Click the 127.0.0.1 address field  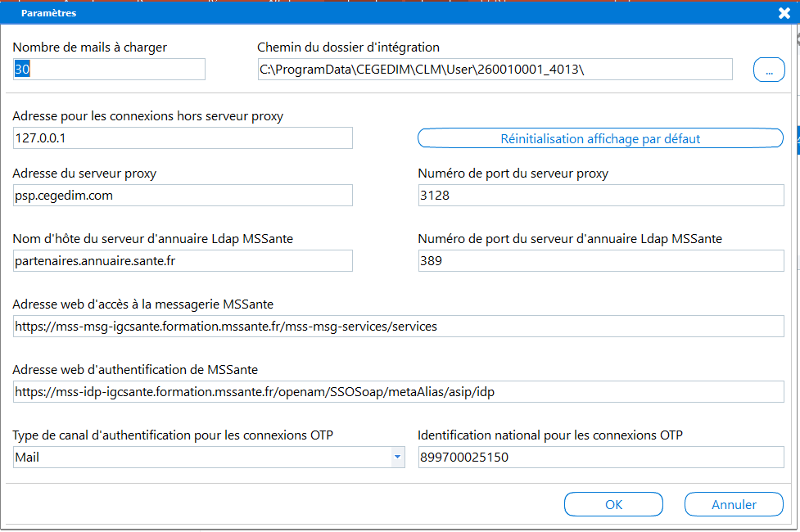pyautogui.click(x=183, y=138)
